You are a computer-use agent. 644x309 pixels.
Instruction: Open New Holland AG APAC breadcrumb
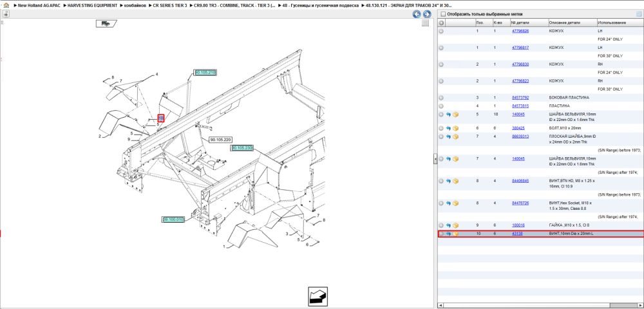pos(39,5)
